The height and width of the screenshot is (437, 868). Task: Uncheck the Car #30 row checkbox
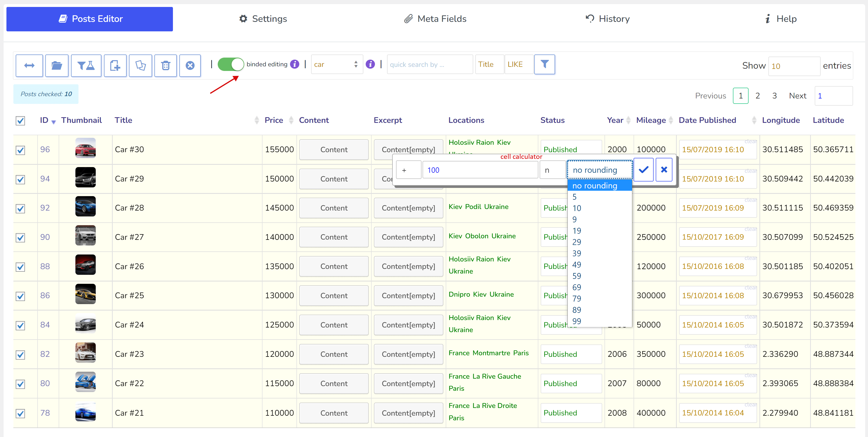pyautogui.click(x=20, y=150)
